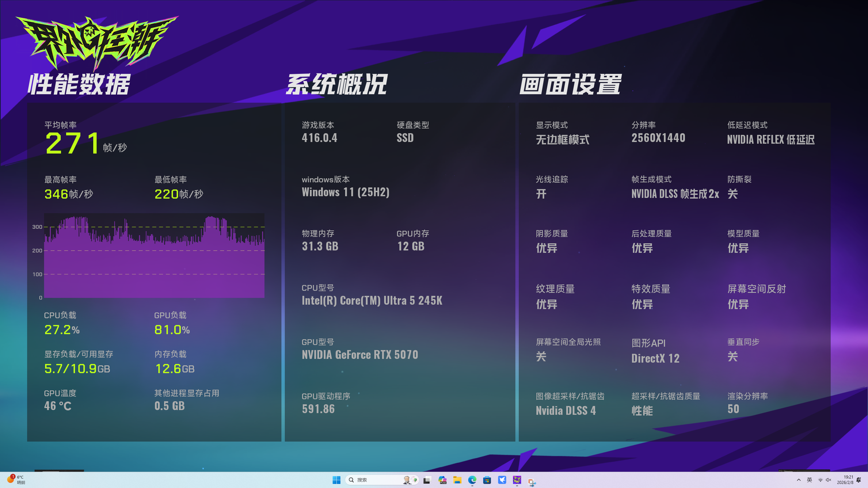The width and height of the screenshot is (868, 488).
Task: Open the Windows Start menu
Action: coord(336,480)
